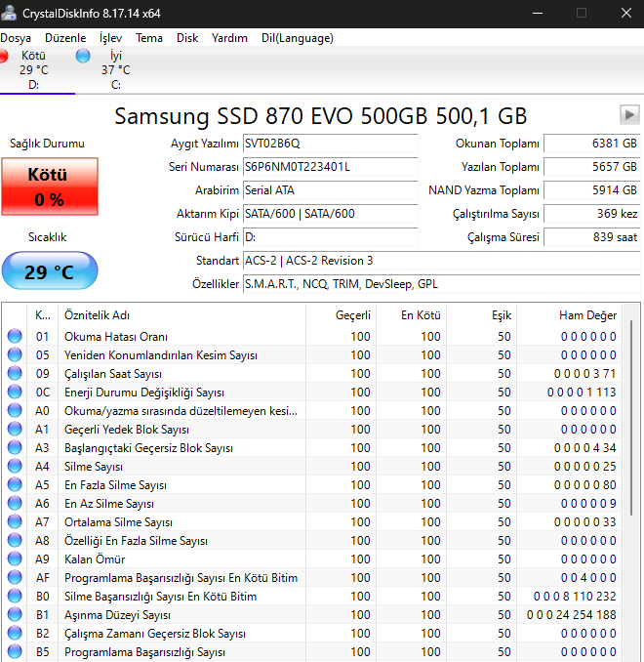Click the status orb for attribute A8
Image resolution: width=644 pixels, height=662 pixels.
(15, 540)
